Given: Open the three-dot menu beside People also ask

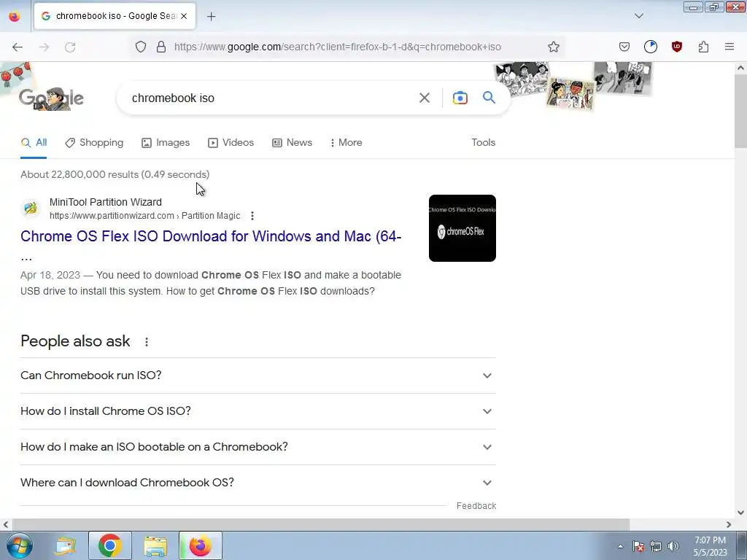Looking at the screenshot, I should (x=146, y=342).
